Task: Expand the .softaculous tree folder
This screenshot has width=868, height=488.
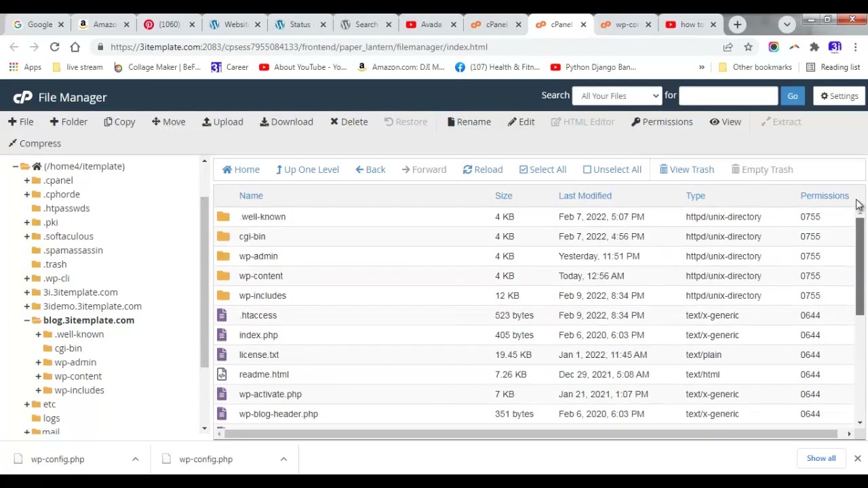Action: (26, 237)
